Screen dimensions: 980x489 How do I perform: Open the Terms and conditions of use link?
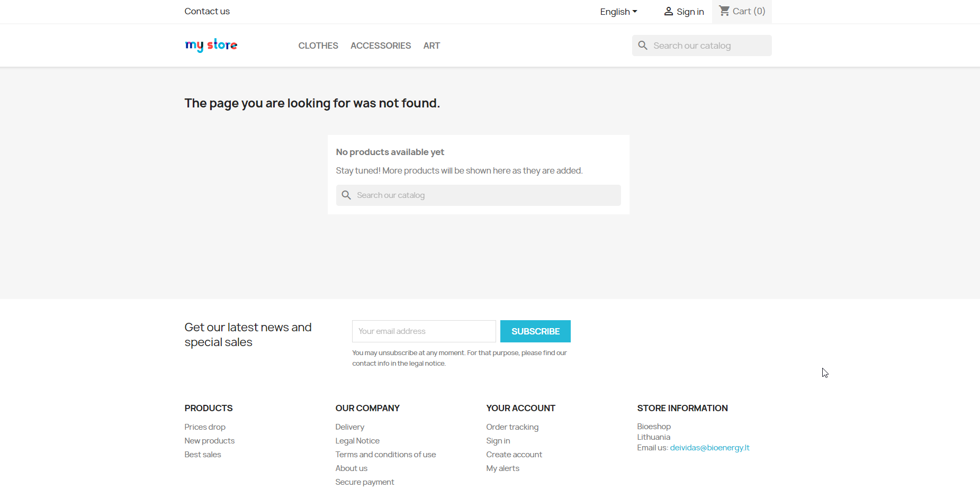point(385,455)
